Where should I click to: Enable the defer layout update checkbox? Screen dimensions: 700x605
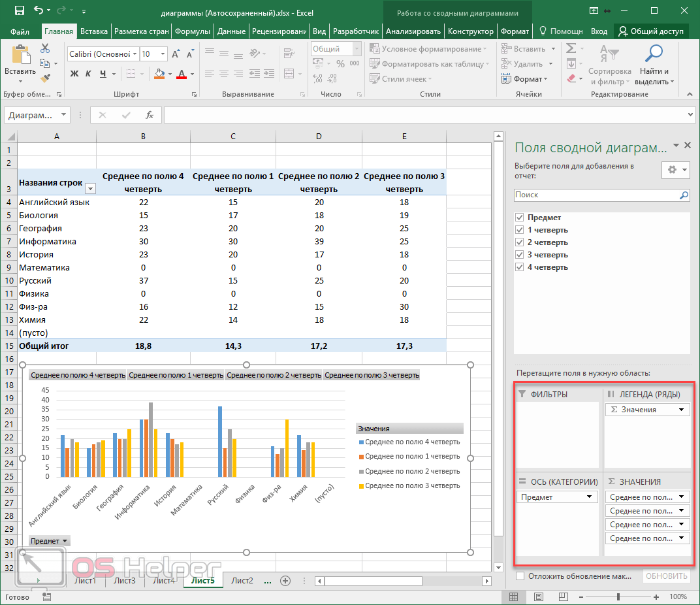[x=520, y=576]
